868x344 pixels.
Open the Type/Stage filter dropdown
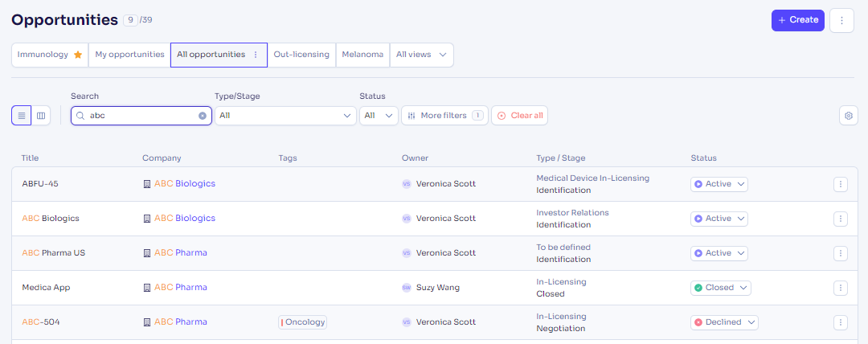tap(285, 116)
